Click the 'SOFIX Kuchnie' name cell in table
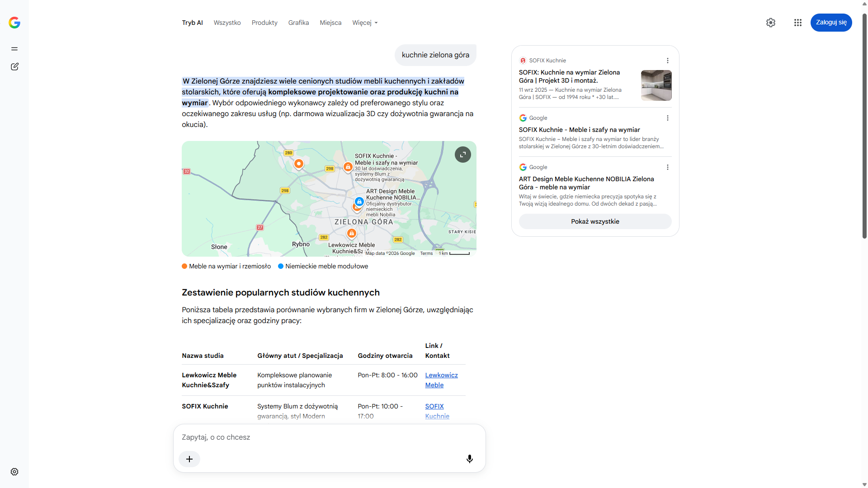The width and height of the screenshot is (868, 488). click(205, 406)
